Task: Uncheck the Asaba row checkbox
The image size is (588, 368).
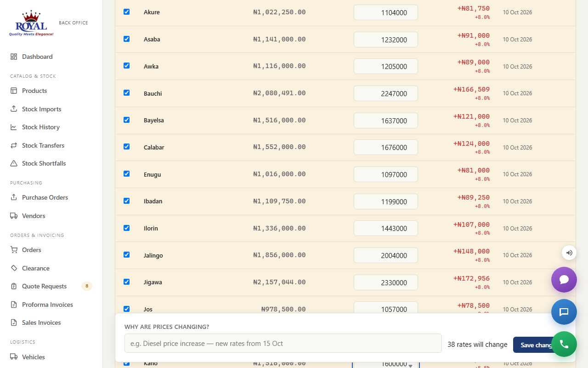Action: (x=126, y=39)
